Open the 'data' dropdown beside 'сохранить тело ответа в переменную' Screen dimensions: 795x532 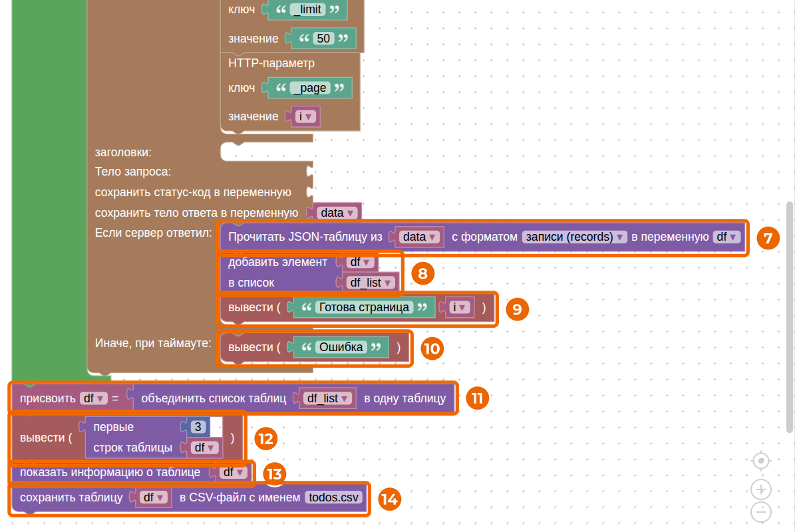337,213
